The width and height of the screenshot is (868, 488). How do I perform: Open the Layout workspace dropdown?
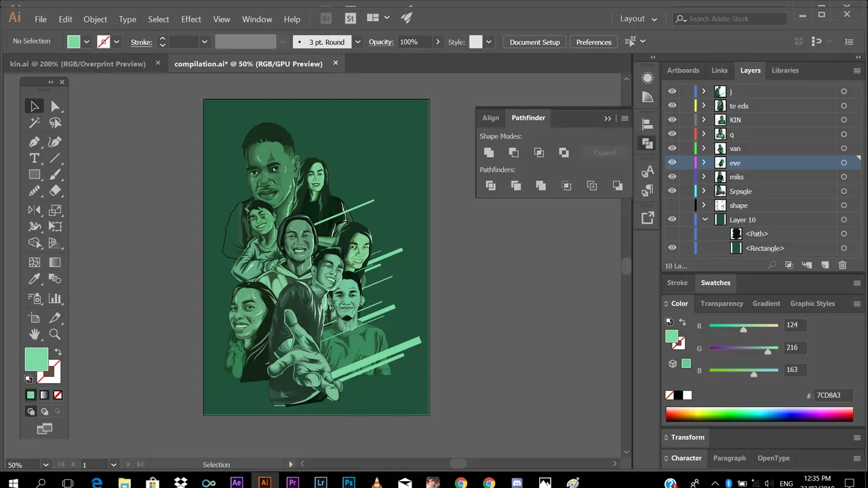point(638,18)
